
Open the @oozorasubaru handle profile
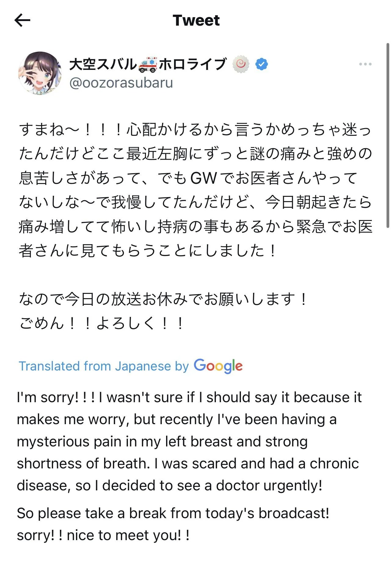(x=121, y=83)
